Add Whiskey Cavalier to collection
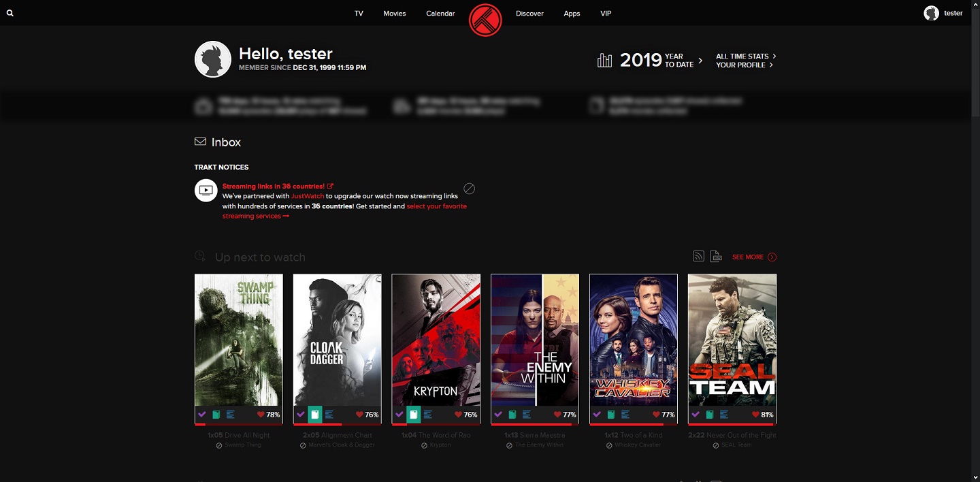Screen dimensions: 980x482 click(610, 414)
